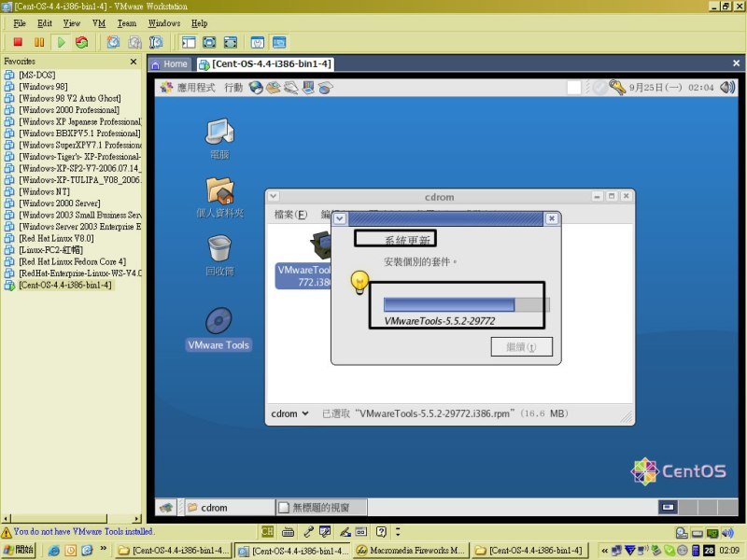
Task: Open the cdrom window's title menu chevron
Action: coord(274,196)
